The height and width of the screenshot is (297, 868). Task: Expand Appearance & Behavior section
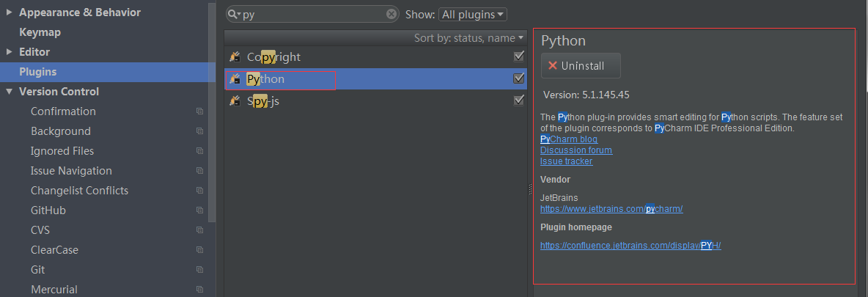pos(9,12)
